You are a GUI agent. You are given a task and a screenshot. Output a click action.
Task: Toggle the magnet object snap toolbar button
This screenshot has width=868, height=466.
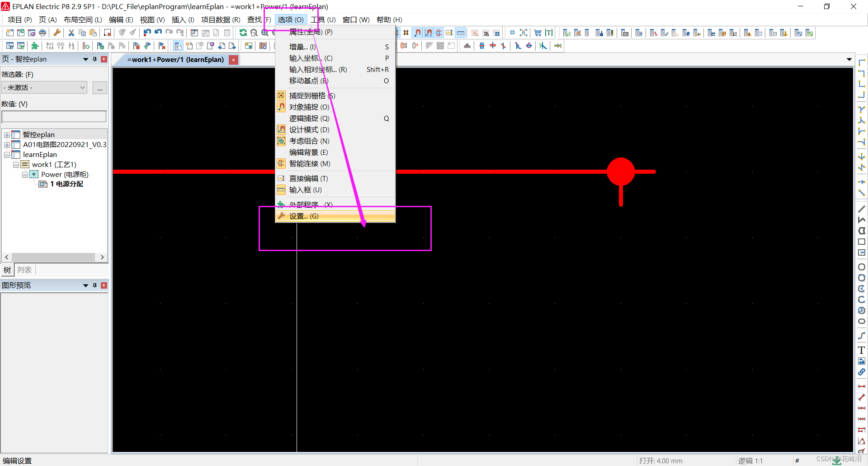(417, 33)
